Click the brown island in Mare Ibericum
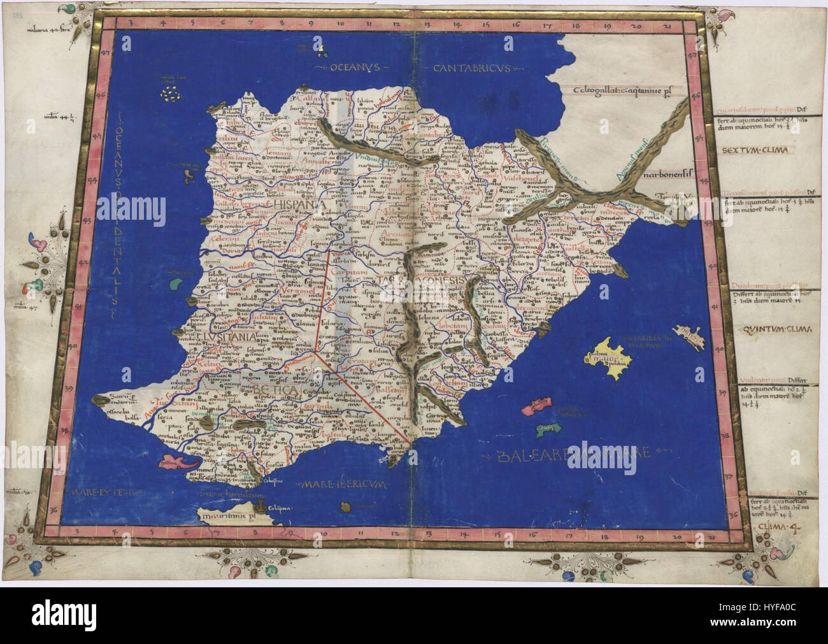Viewport: 828px width, 644px height. coord(346,506)
